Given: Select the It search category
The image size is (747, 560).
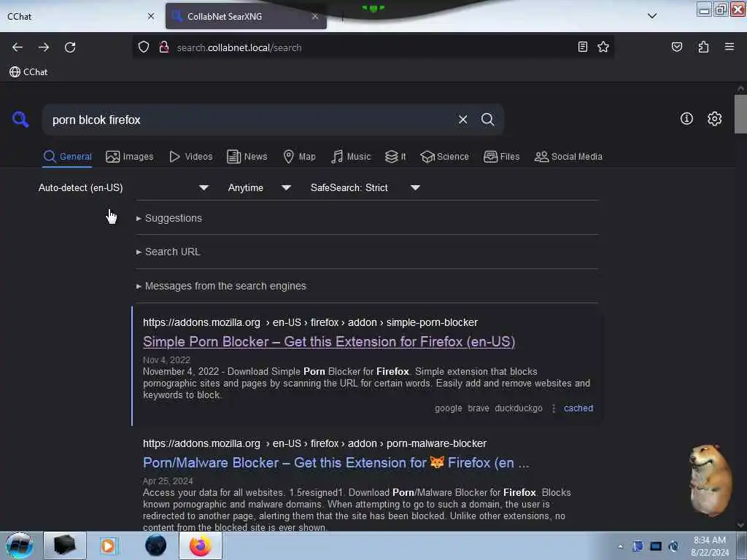Looking at the screenshot, I should tap(395, 157).
